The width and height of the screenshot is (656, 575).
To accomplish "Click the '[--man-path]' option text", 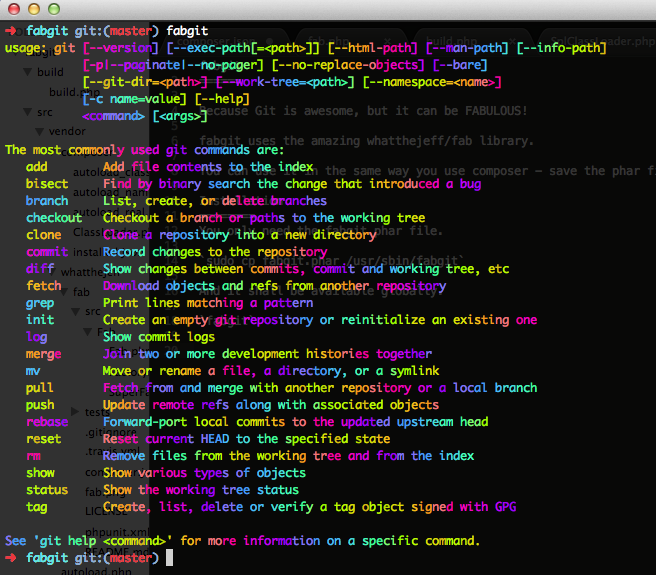I will pyautogui.click(x=467, y=48).
